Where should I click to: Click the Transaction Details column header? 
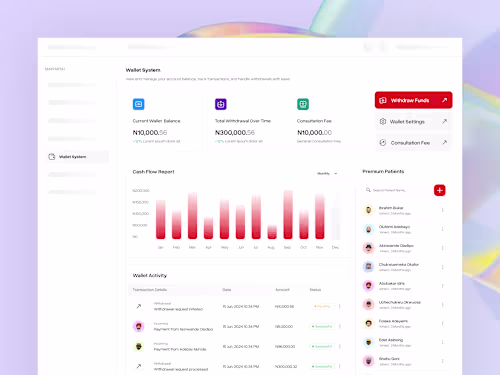[x=150, y=290]
